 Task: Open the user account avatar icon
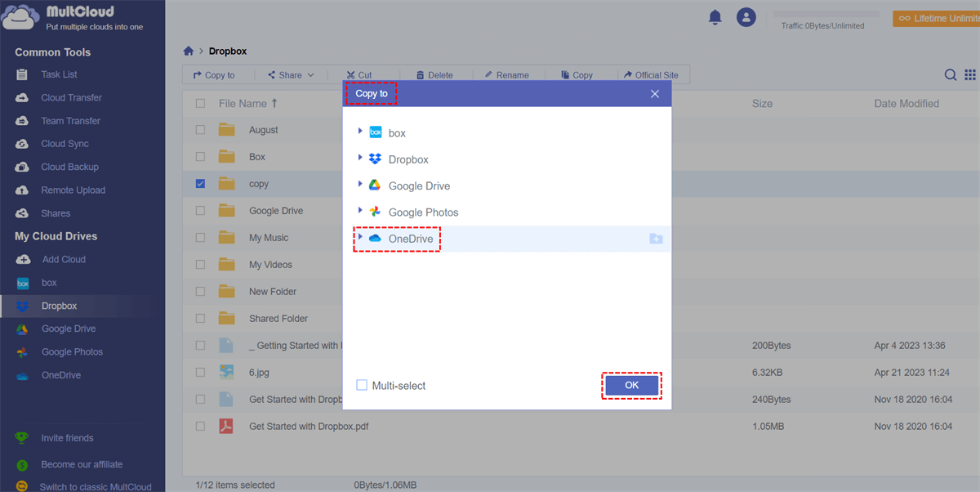(746, 16)
